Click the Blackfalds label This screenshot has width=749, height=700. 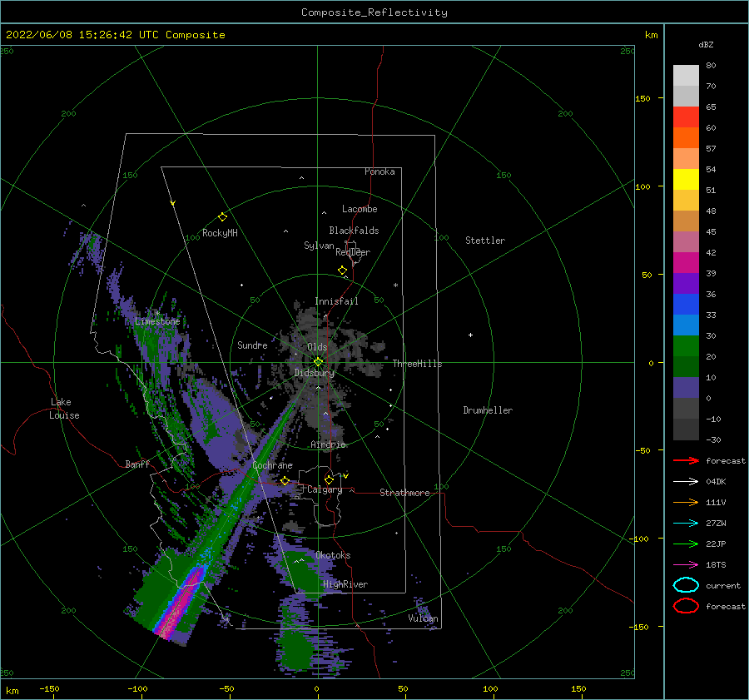pos(354,231)
